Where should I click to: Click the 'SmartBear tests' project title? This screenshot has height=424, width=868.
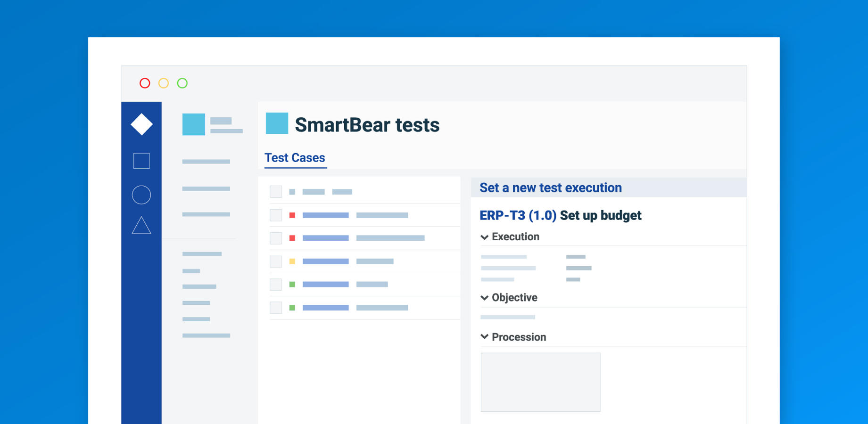coord(367,125)
